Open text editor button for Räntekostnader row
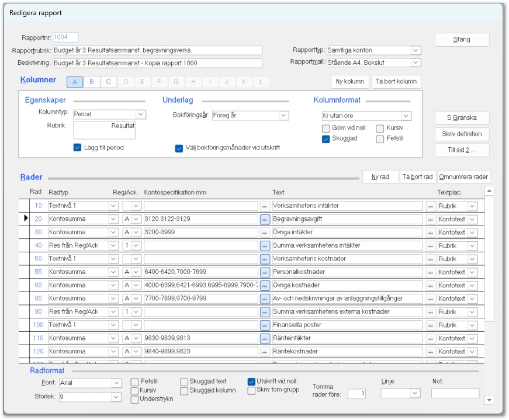This screenshot has width=509, height=420. (431, 352)
